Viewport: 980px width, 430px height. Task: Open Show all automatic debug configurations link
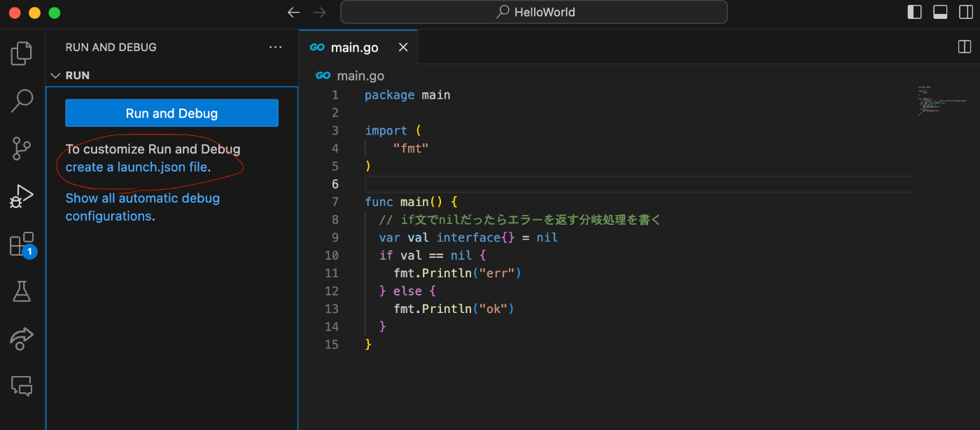(143, 207)
